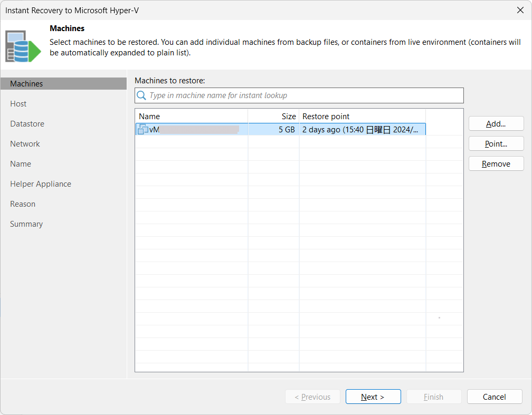
Task: Cancel the recovery wizard
Action: coord(495,397)
